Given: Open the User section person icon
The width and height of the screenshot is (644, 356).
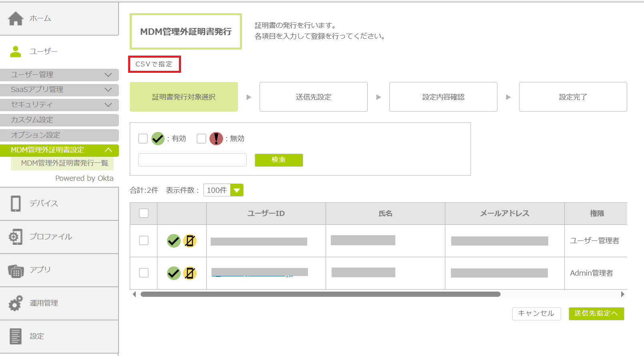Looking at the screenshot, I should pos(16,52).
